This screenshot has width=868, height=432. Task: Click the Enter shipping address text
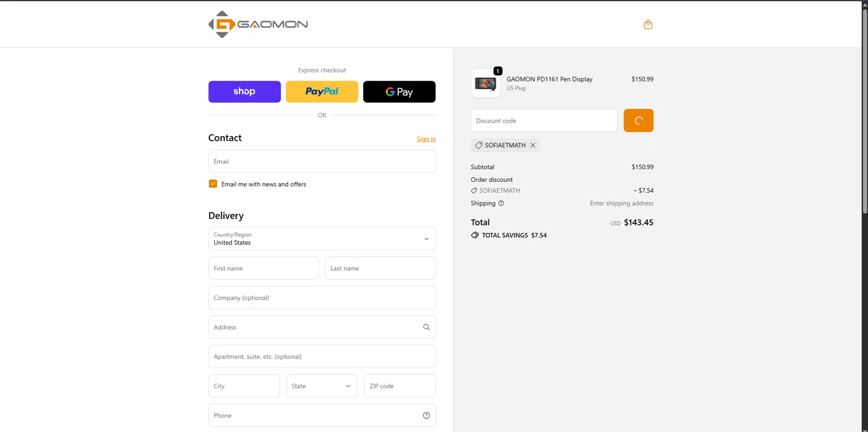tap(621, 203)
